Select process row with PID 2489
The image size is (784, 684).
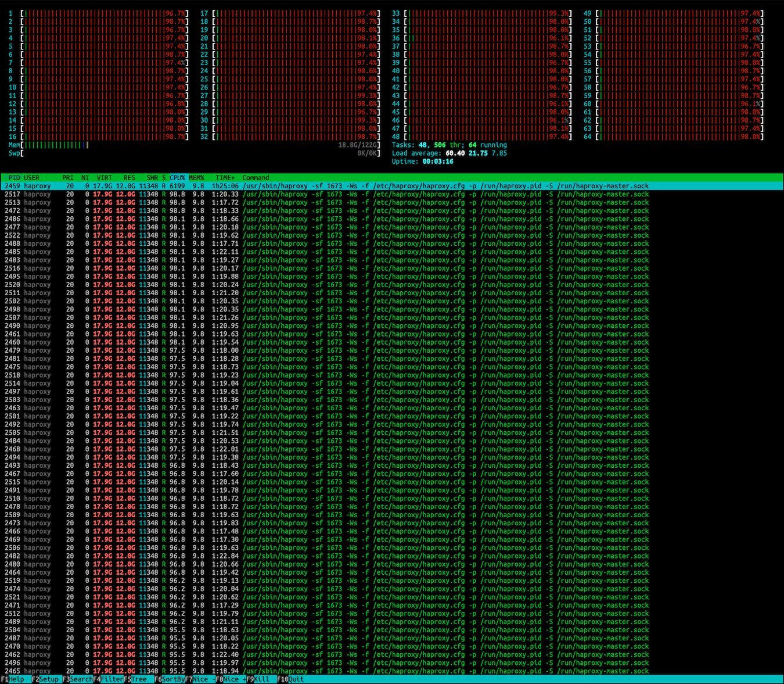[391, 621]
